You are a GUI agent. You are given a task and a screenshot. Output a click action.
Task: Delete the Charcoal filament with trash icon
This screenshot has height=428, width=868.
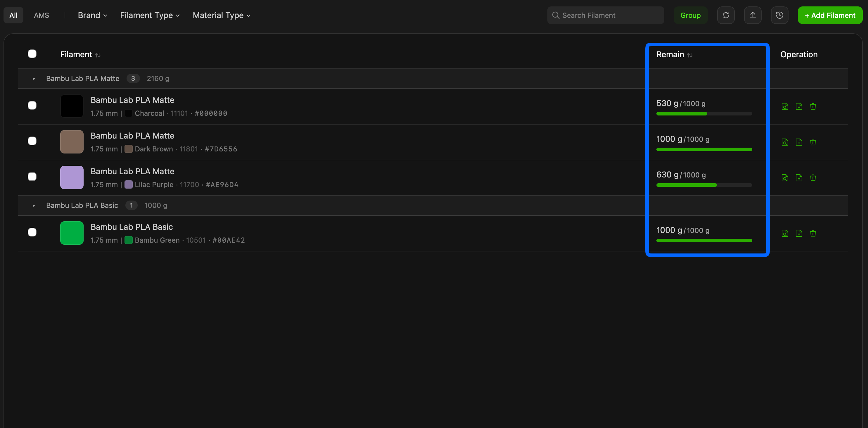(813, 106)
